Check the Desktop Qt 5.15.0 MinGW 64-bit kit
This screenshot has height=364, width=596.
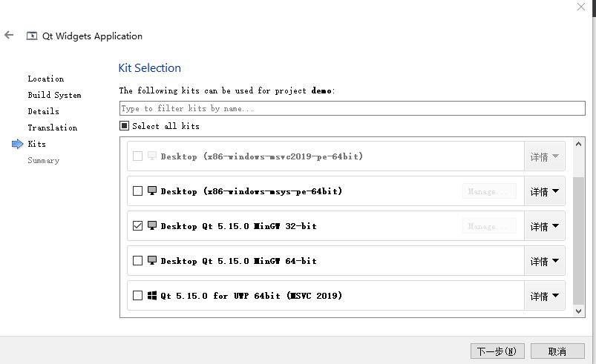(x=137, y=260)
